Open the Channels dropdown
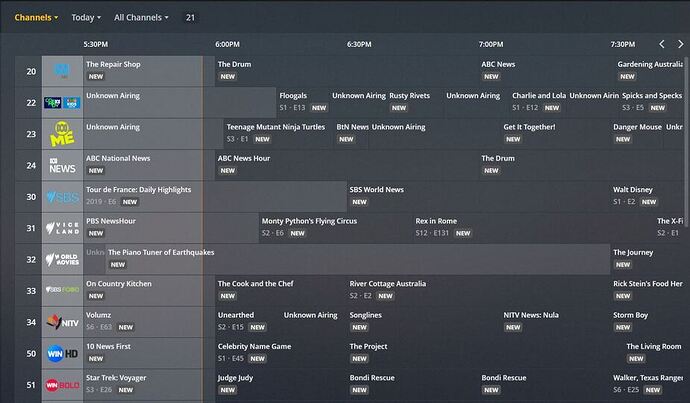 pos(36,18)
